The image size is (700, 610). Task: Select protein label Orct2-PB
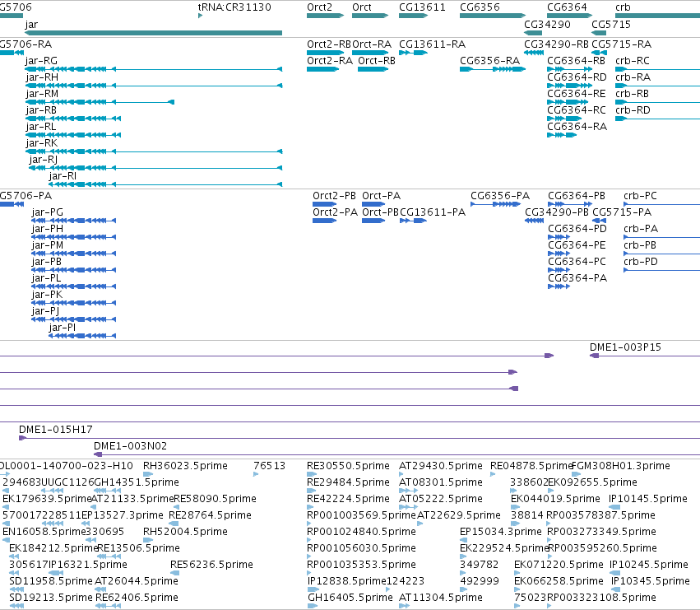[x=334, y=196]
